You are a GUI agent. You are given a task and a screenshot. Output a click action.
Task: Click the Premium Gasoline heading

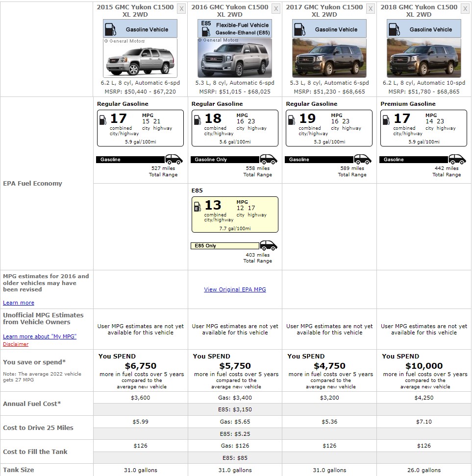point(408,104)
